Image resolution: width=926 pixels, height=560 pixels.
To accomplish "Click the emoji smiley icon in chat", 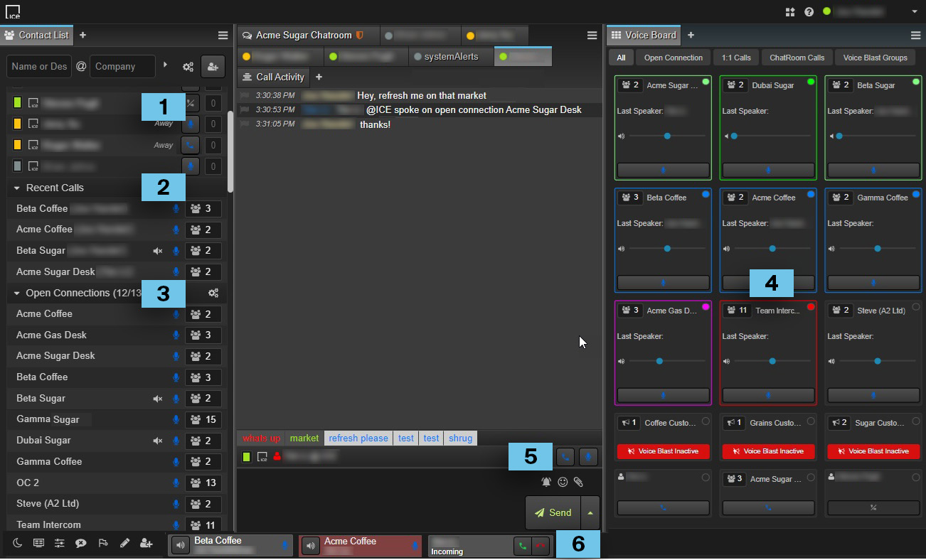I will coord(563,482).
